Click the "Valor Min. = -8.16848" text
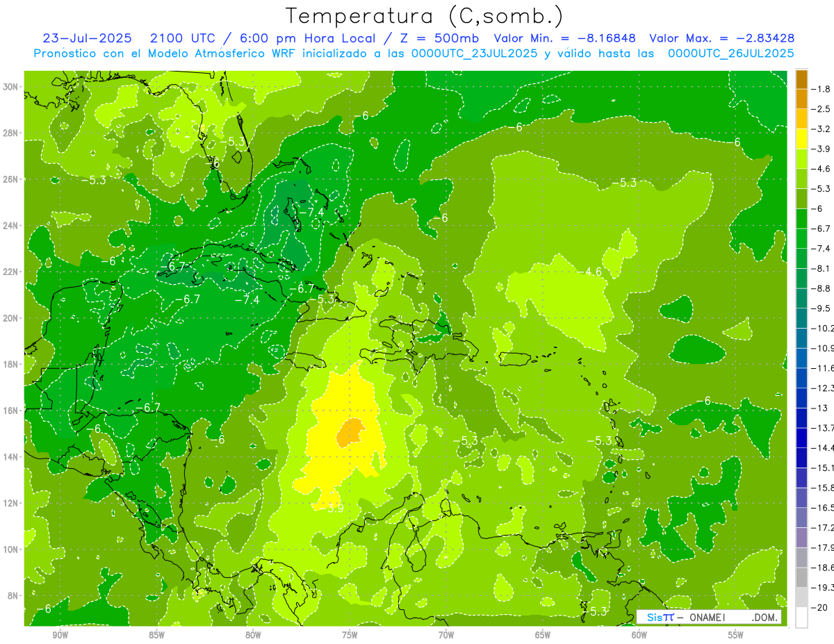834x644 pixels. point(565,38)
